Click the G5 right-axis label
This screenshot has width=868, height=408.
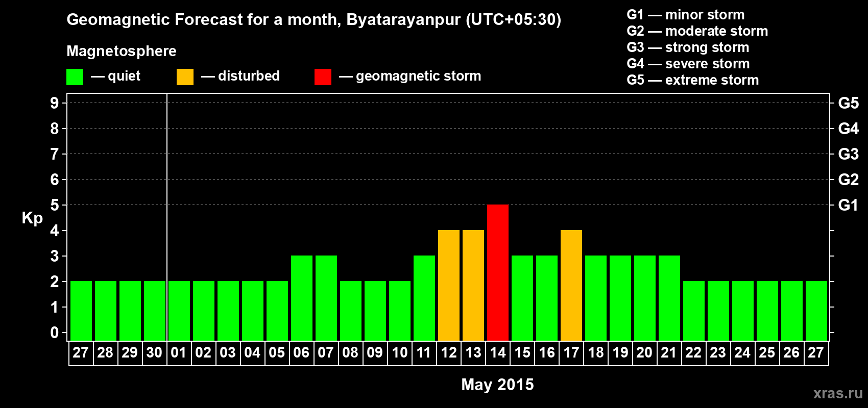pos(848,103)
